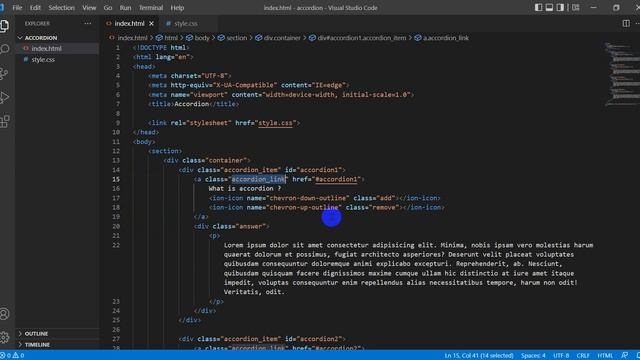Screen dimensions: 640x360
Task: Open the Extensions view
Action: click(x=4, y=121)
